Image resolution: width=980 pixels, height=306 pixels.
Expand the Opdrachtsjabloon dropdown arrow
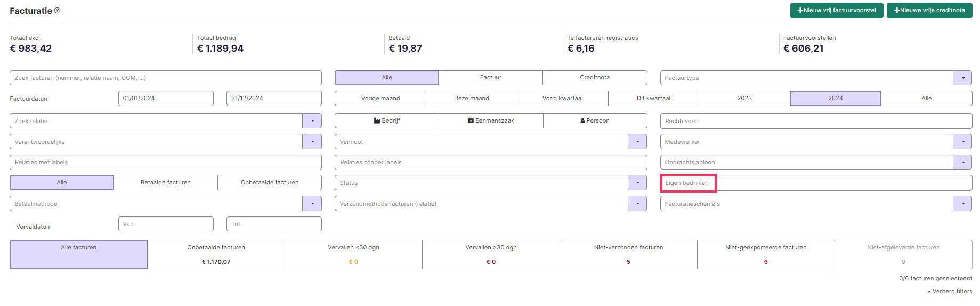click(x=963, y=162)
